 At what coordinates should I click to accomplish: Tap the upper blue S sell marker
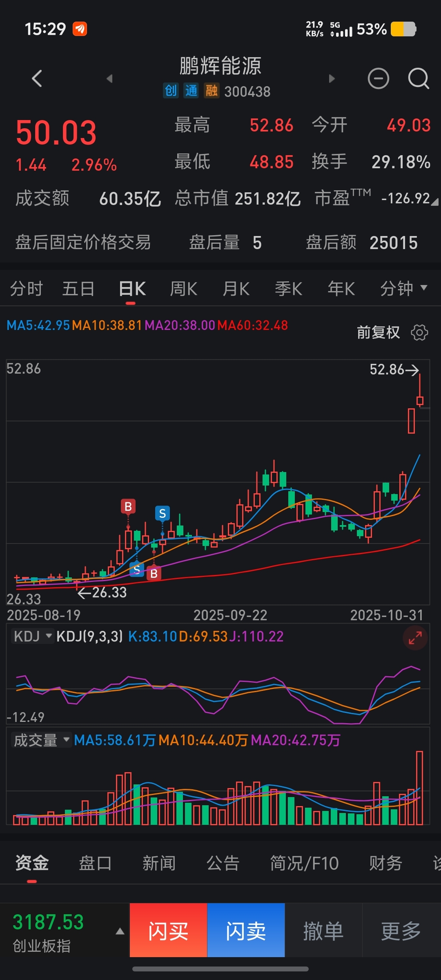(x=163, y=513)
